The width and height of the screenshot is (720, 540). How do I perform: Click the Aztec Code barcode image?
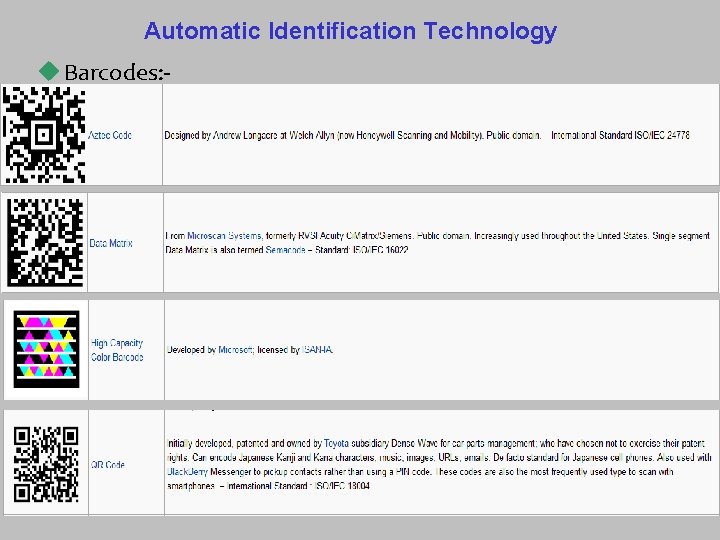pos(44,135)
